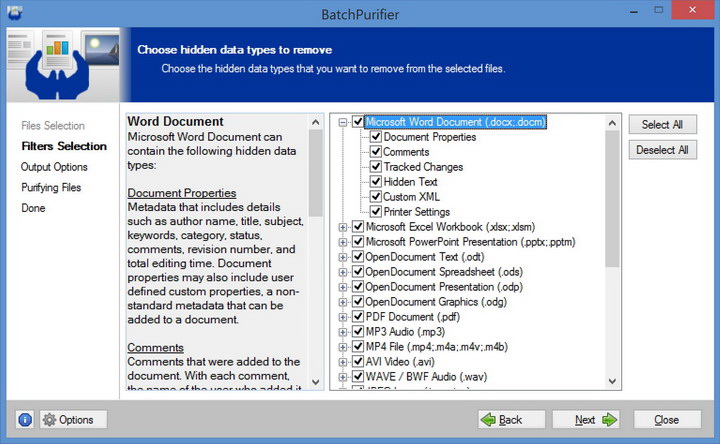Screen dimensions: 720x444
Task: Select MP4 File tree item label
Action: (437, 347)
